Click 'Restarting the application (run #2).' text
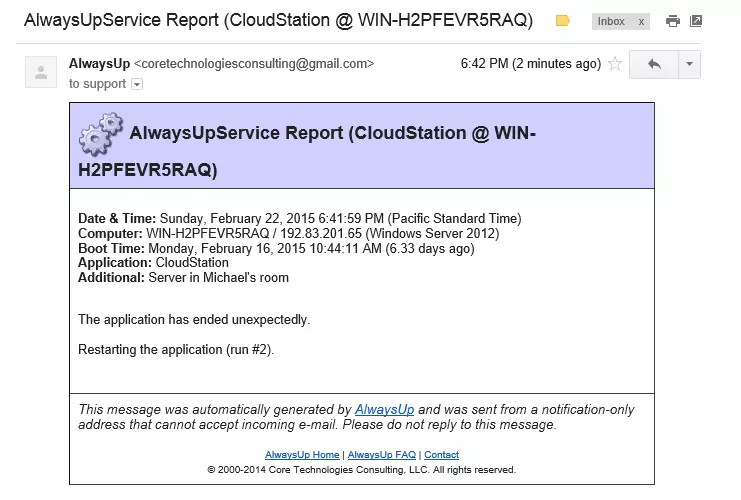The width and height of the screenshot is (741, 500). pos(176,350)
